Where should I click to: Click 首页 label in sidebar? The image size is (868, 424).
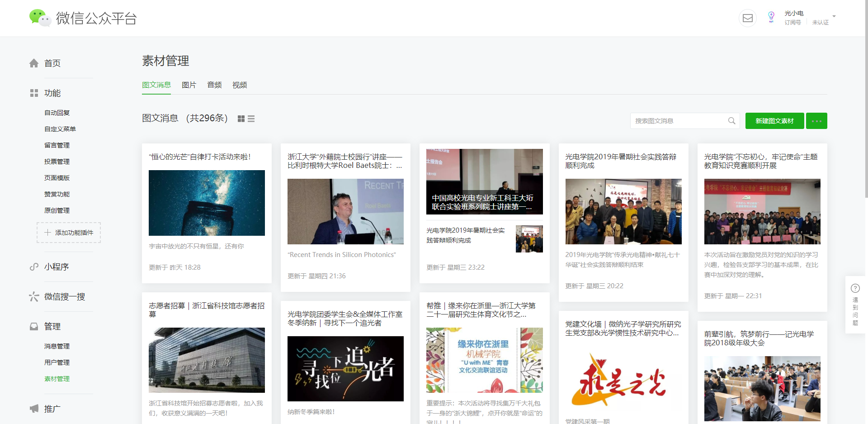click(x=52, y=63)
